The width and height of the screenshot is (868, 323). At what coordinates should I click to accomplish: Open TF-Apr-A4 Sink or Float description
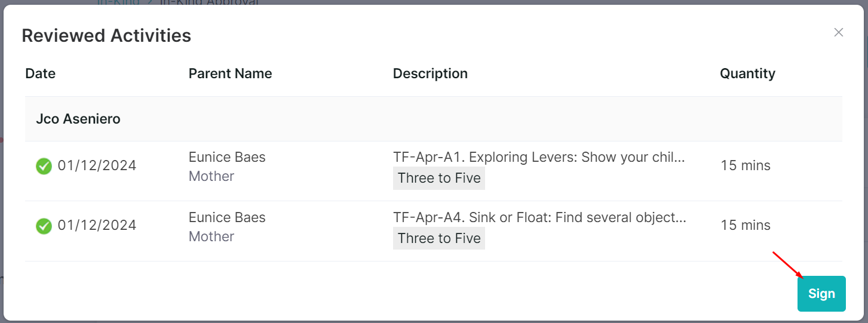pyautogui.click(x=539, y=218)
